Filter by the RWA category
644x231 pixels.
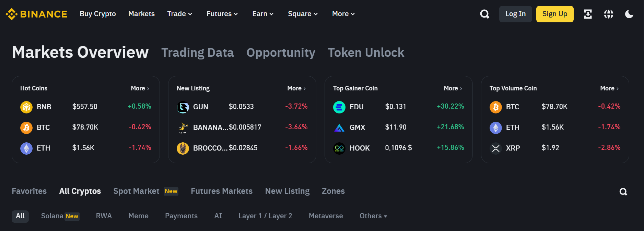pos(104,216)
